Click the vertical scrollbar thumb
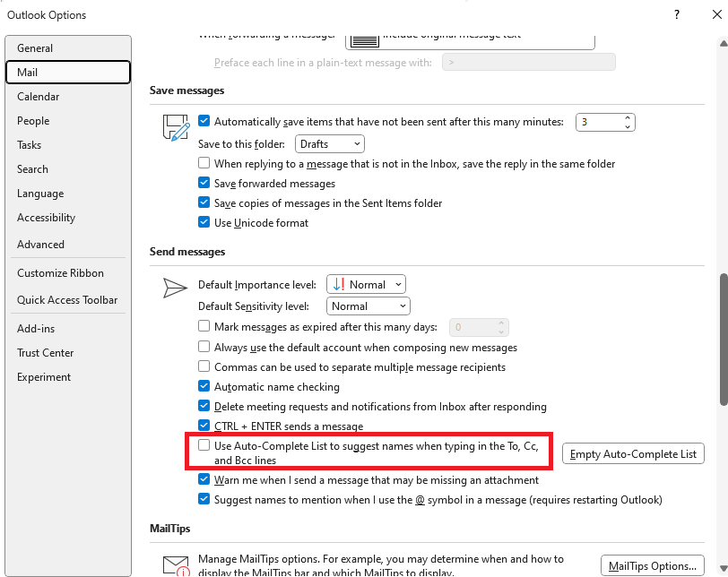The width and height of the screenshot is (728, 577). click(724, 340)
